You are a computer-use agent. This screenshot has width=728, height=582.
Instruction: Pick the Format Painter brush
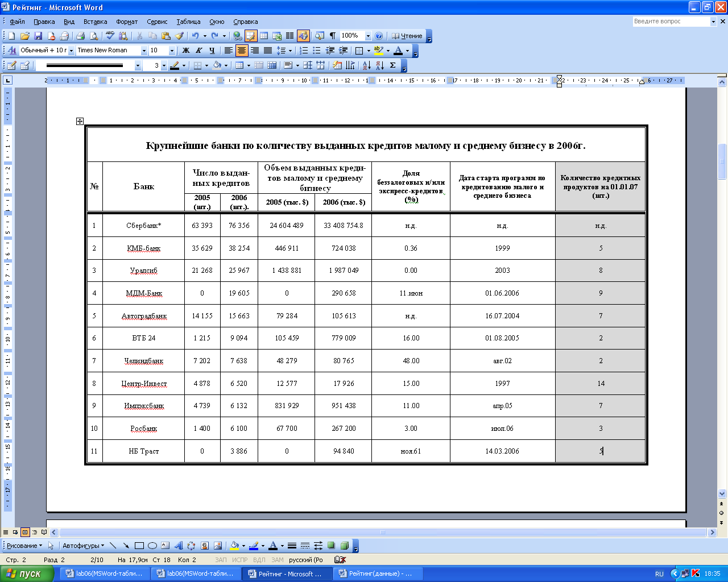click(179, 36)
